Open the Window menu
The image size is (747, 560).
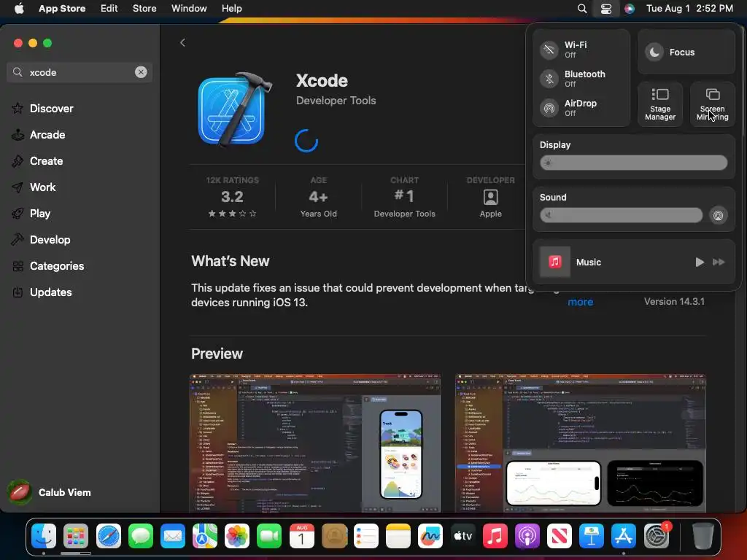point(189,9)
